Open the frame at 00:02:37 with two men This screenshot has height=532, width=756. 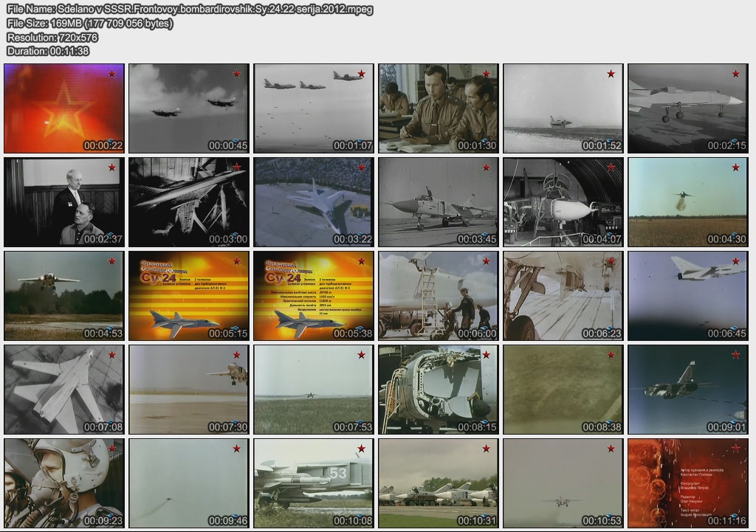[63, 202]
